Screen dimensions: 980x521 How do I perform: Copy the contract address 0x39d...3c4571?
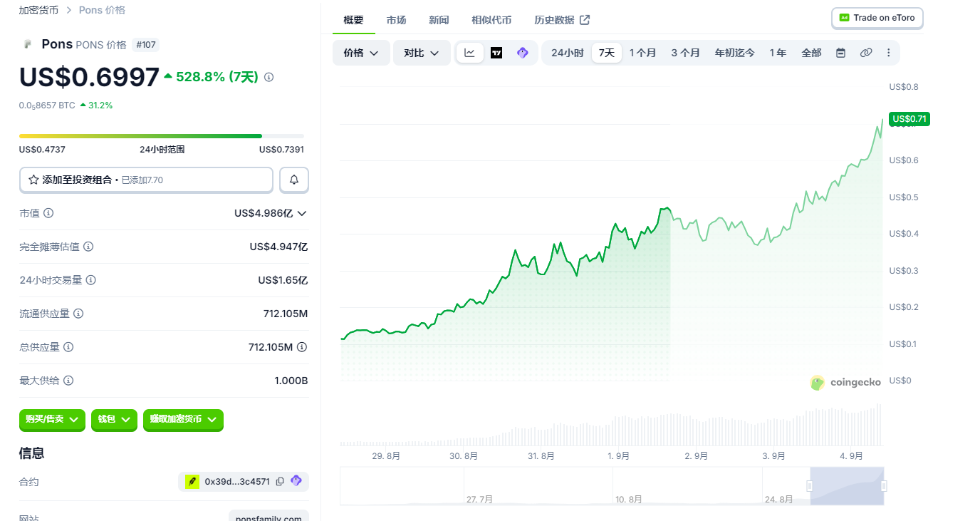point(280,481)
